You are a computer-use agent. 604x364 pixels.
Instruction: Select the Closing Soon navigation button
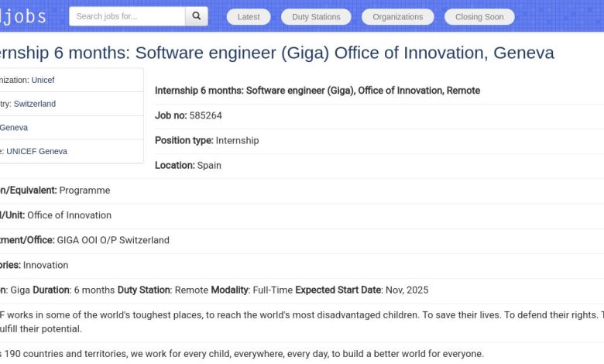(479, 17)
